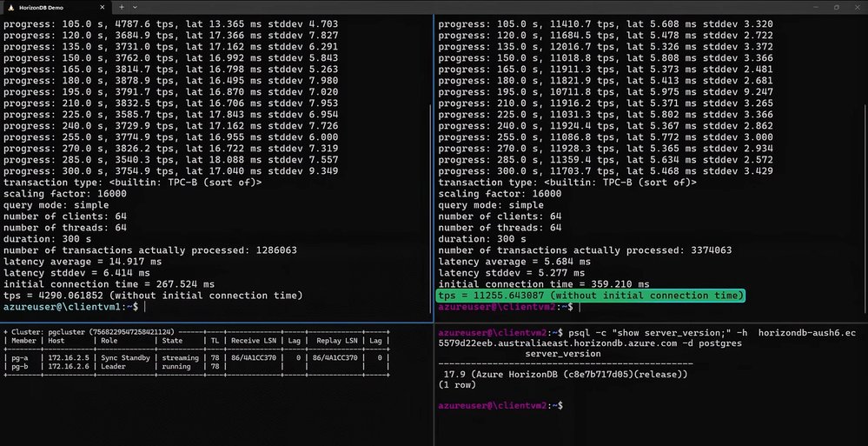This screenshot has height=446, width=868.
Task: Click host 172.16.2.6 cell
Action: click(x=69, y=366)
